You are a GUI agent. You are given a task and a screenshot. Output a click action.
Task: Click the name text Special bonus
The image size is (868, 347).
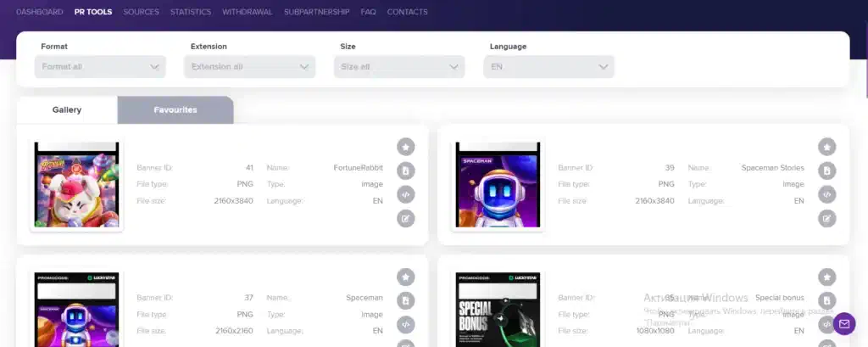click(x=780, y=298)
